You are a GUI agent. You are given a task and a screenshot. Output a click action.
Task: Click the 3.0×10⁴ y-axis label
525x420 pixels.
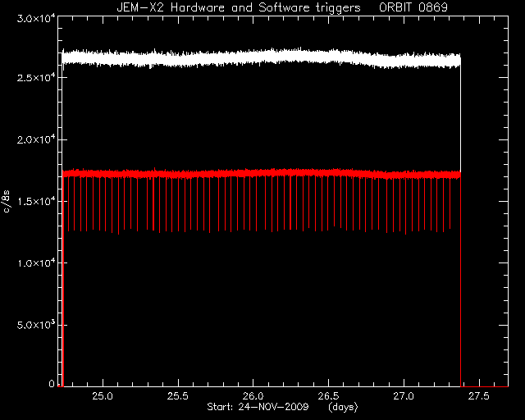pos(36,18)
